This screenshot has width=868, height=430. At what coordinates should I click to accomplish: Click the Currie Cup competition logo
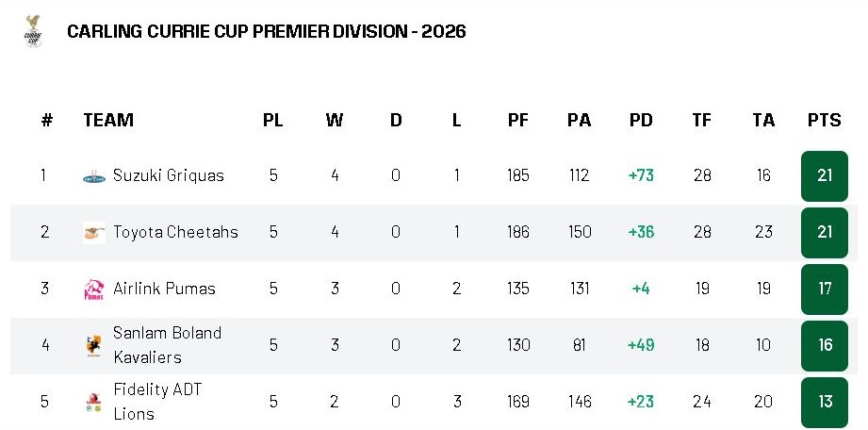[x=33, y=31]
